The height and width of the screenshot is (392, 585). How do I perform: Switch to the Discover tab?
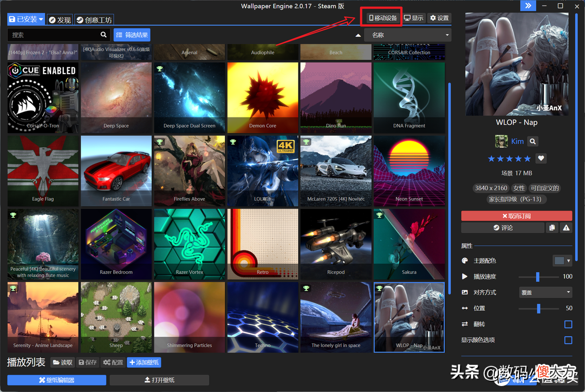[x=60, y=20]
